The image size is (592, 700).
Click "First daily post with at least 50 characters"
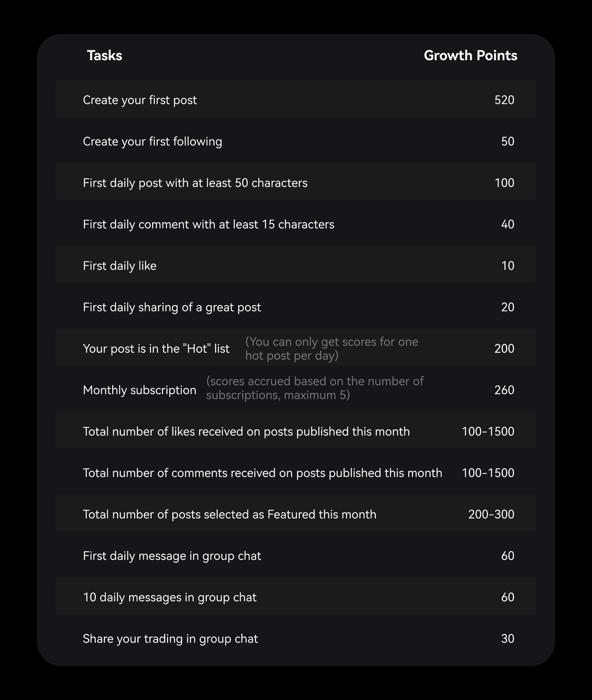195,183
